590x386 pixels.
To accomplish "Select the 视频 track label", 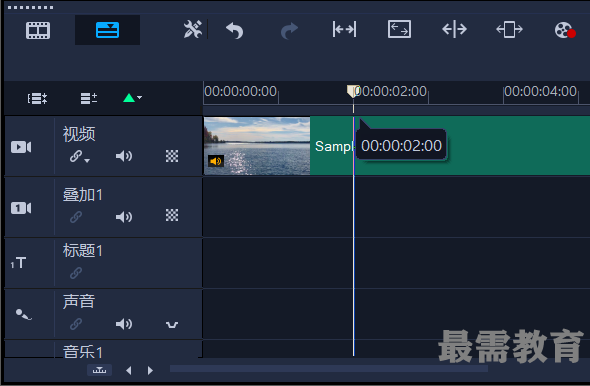I will click(79, 134).
